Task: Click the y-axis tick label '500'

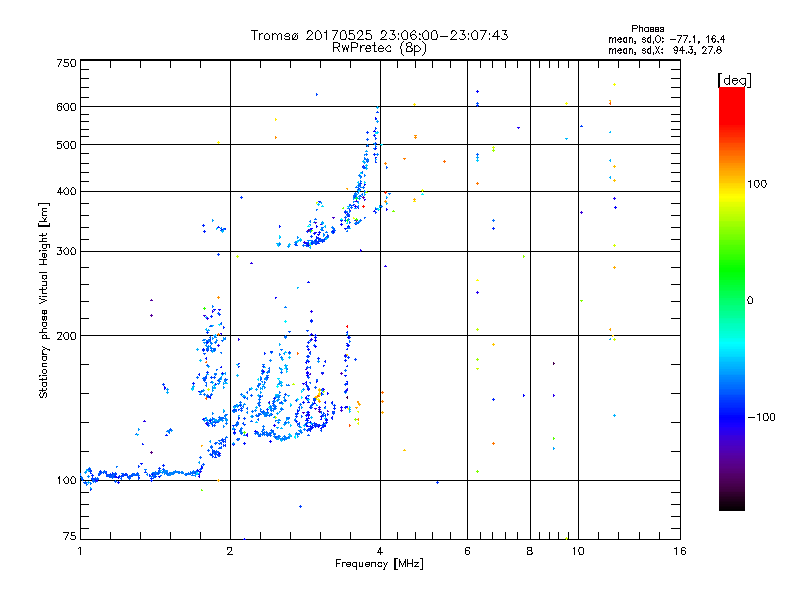Action: 66,145
